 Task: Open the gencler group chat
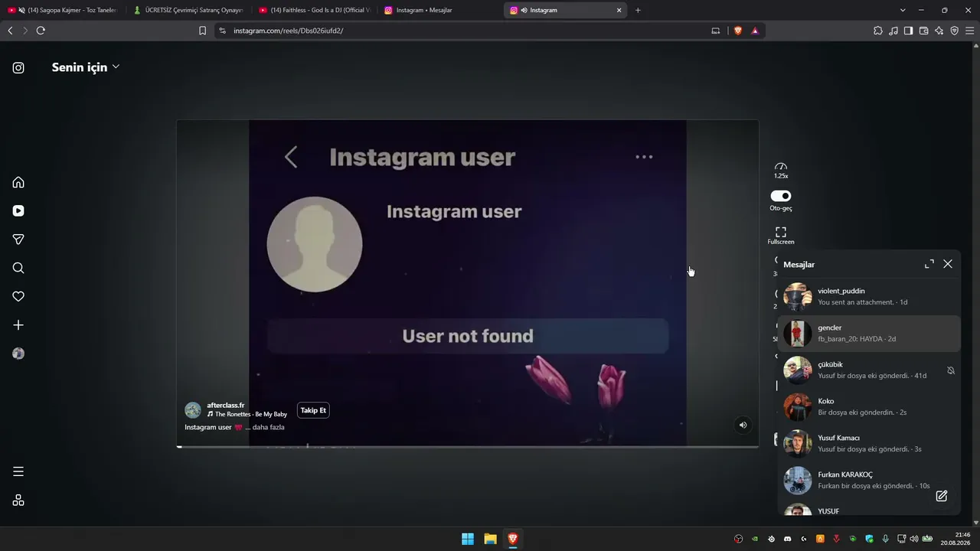click(869, 334)
